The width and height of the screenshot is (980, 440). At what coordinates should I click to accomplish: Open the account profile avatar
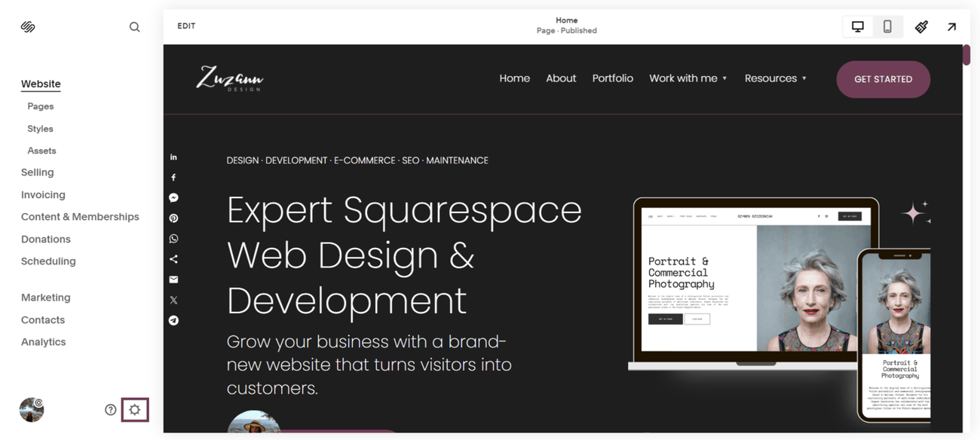(32, 409)
